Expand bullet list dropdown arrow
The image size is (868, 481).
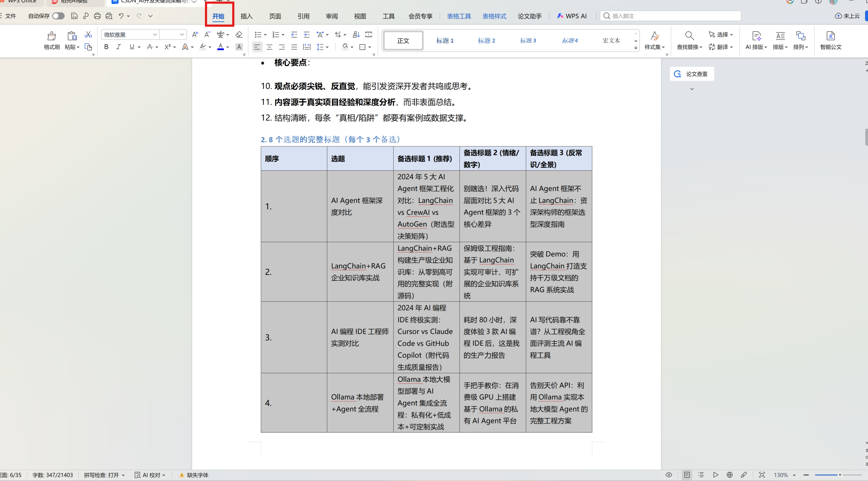pos(265,35)
